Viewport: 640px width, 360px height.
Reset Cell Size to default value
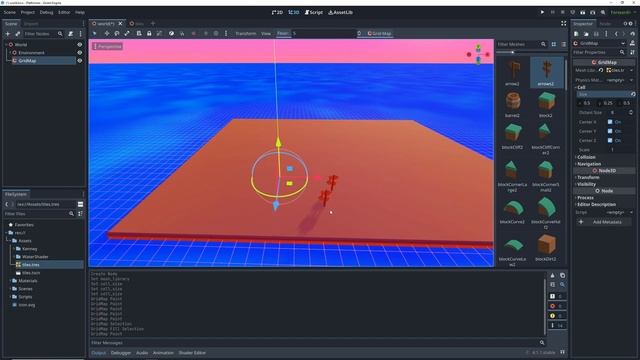(x=633, y=94)
